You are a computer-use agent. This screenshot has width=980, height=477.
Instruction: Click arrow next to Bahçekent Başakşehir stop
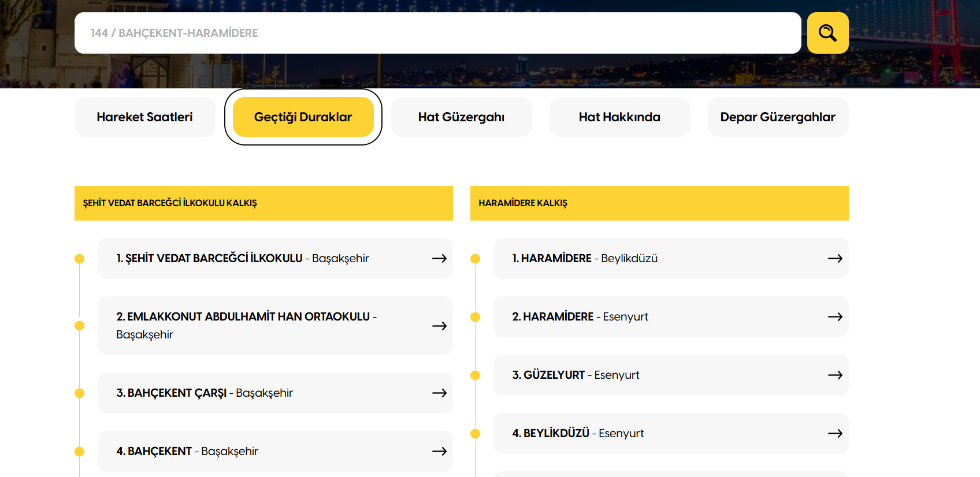click(439, 451)
